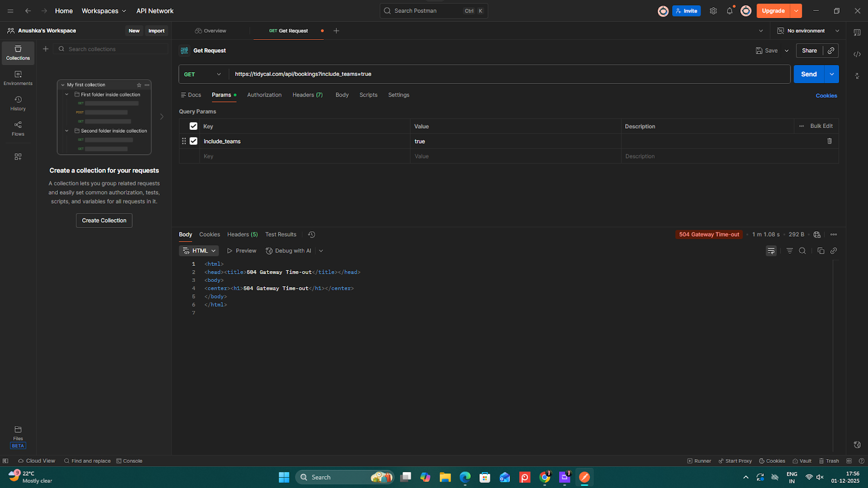868x488 pixels.
Task: Switch to the Authorization tab
Action: (x=264, y=95)
